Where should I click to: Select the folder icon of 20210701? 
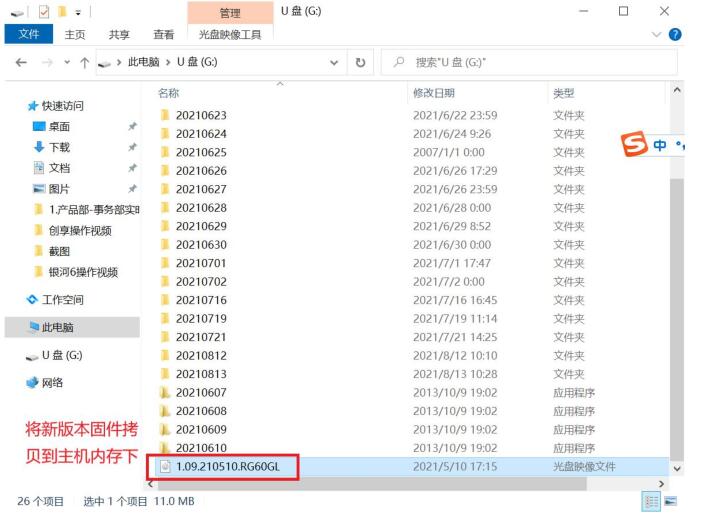pyautogui.click(x=165, y=263)
